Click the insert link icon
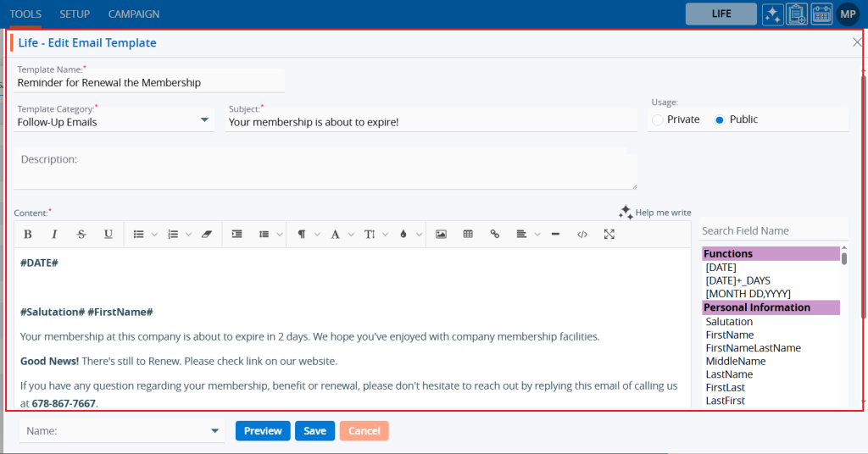 tap(495, 235)
